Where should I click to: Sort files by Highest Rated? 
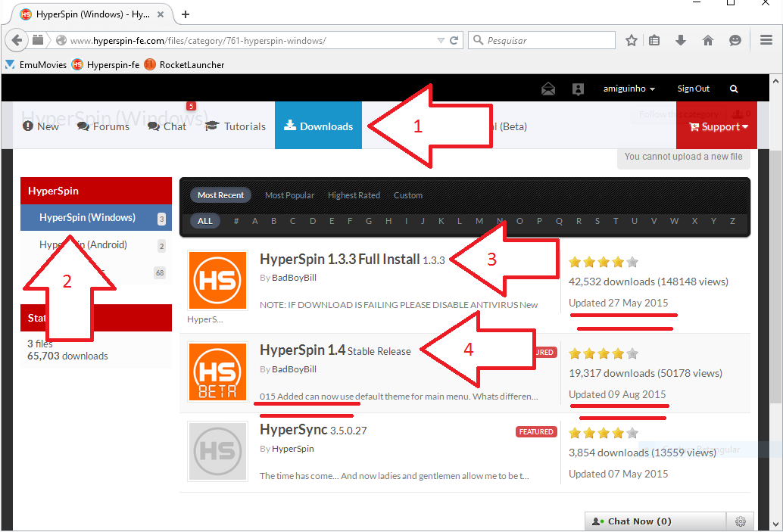(x=354, y=196)
